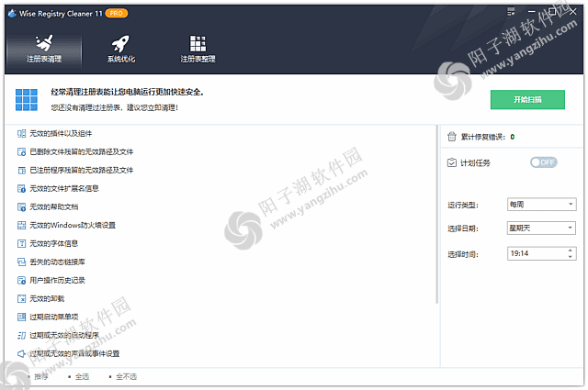Toggle the 计划任务 OFF switch

543,162
